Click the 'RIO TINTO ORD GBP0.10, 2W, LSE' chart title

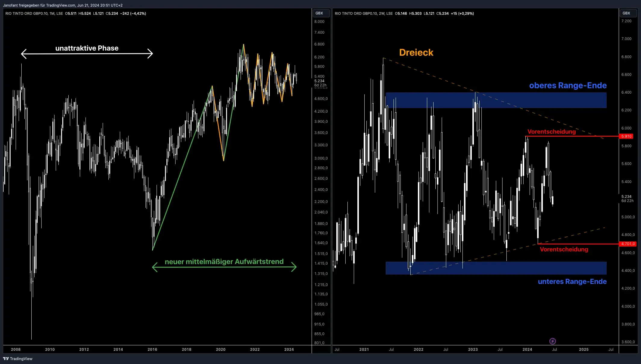[364, 14]
